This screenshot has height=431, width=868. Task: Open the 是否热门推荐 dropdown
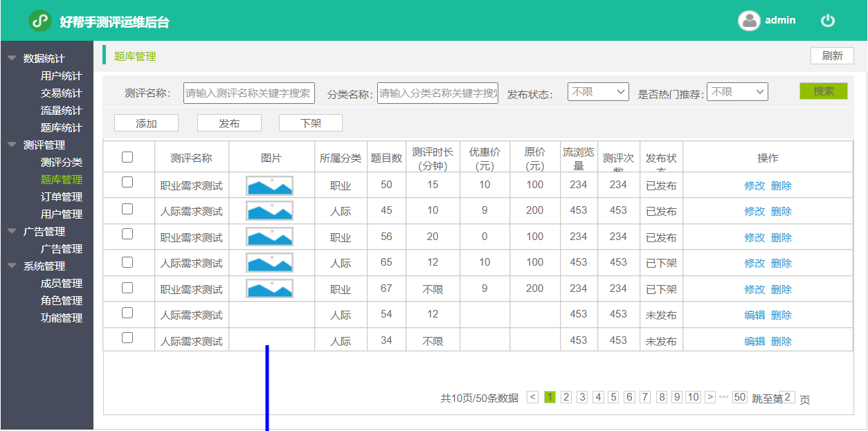click(x=738, y=91)
